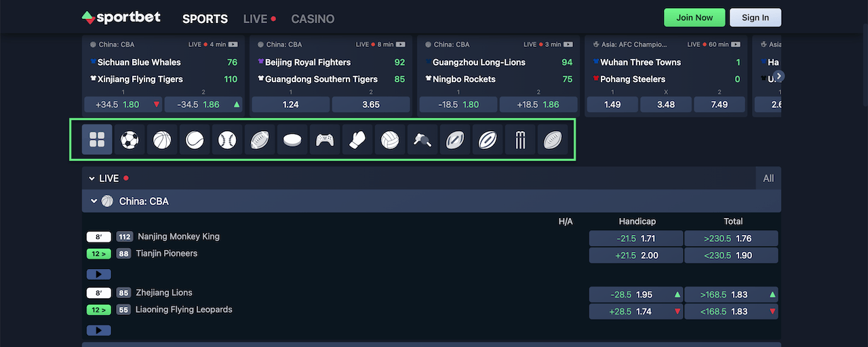Click the Sign In button
Image resolution: width=868 pixels, height=347 pixels.
pos(755,18)
